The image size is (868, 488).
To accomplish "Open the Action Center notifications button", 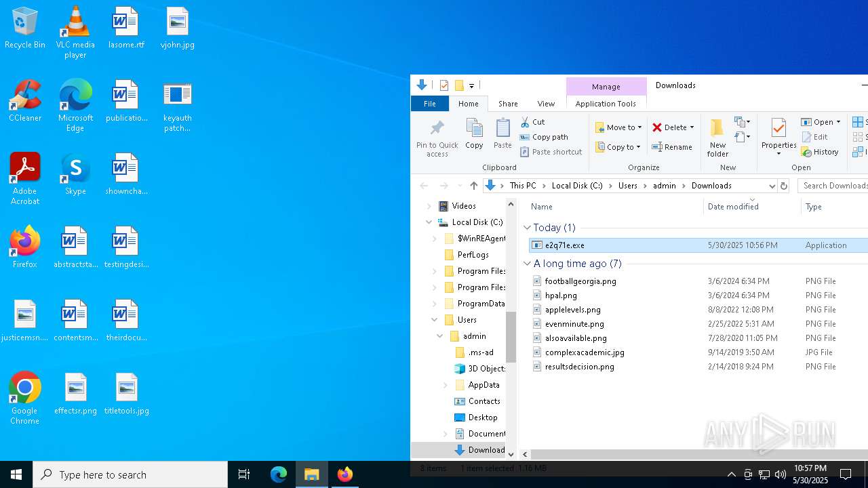I will click(x=846, y=474).
